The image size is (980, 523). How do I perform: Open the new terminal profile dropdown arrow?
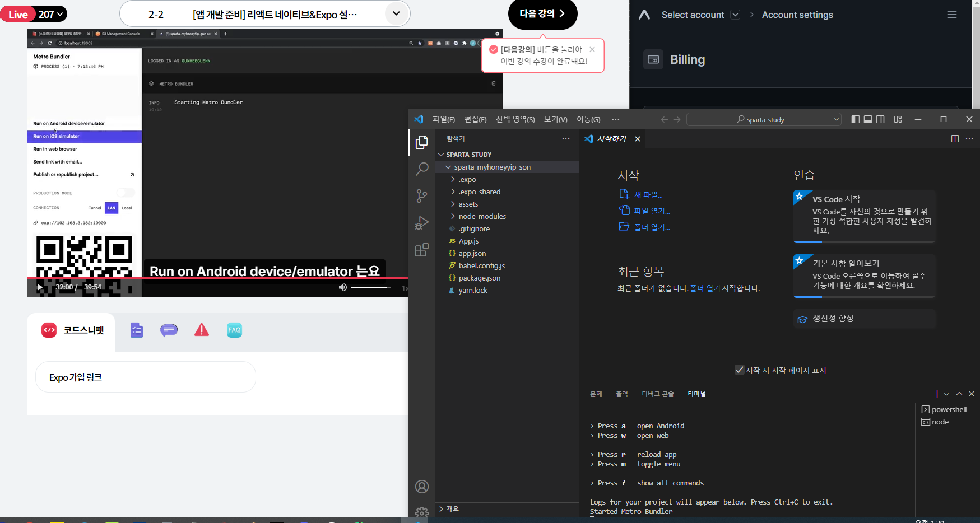pos(946,394)
